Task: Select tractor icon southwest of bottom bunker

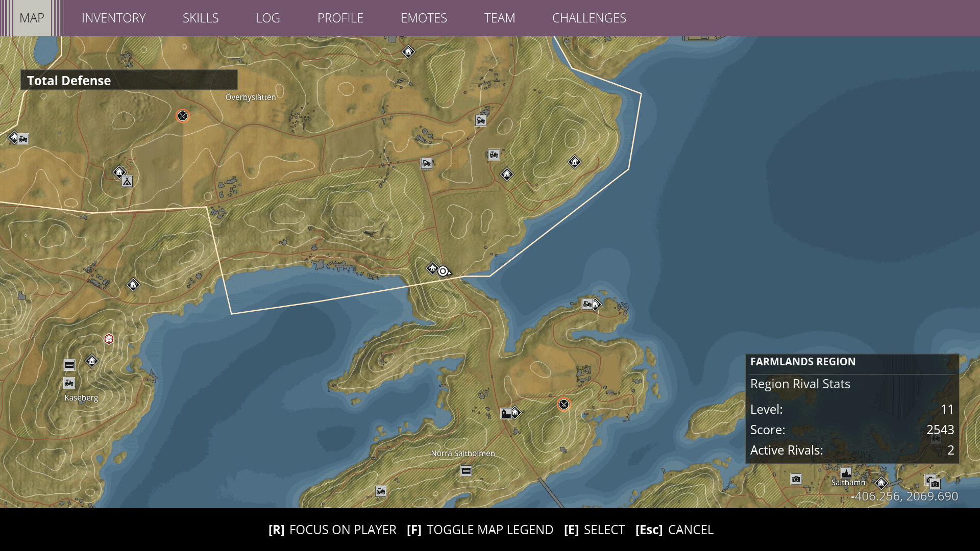Action: click(381, 491)
